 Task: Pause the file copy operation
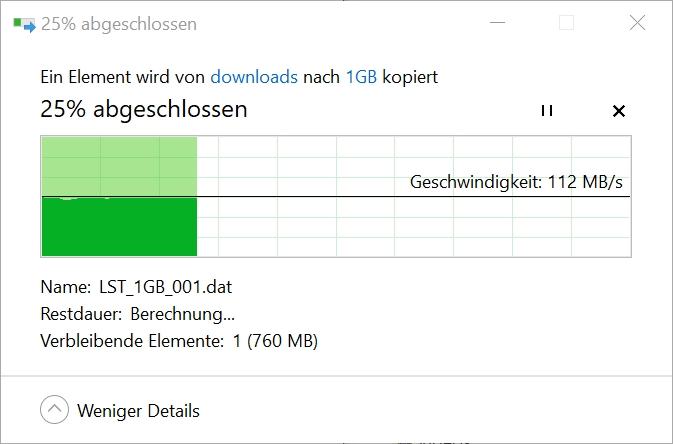[x=546, y=110]
